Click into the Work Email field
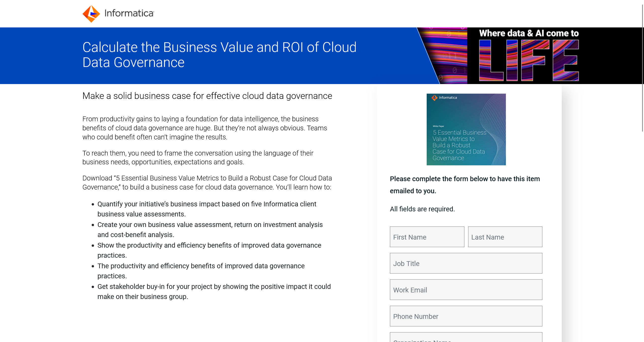Image resolution: width=644 pixels, height=342 pixels. click(x=466, y=290)
